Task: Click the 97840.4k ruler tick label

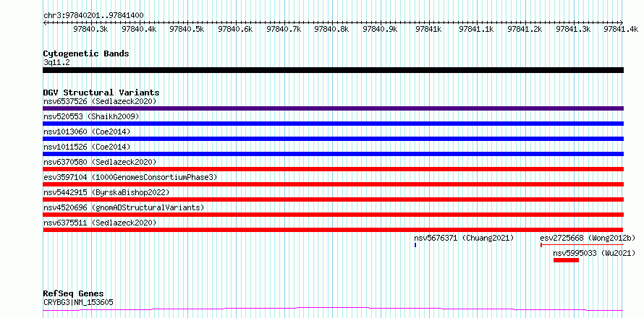Action: (139, 29)
